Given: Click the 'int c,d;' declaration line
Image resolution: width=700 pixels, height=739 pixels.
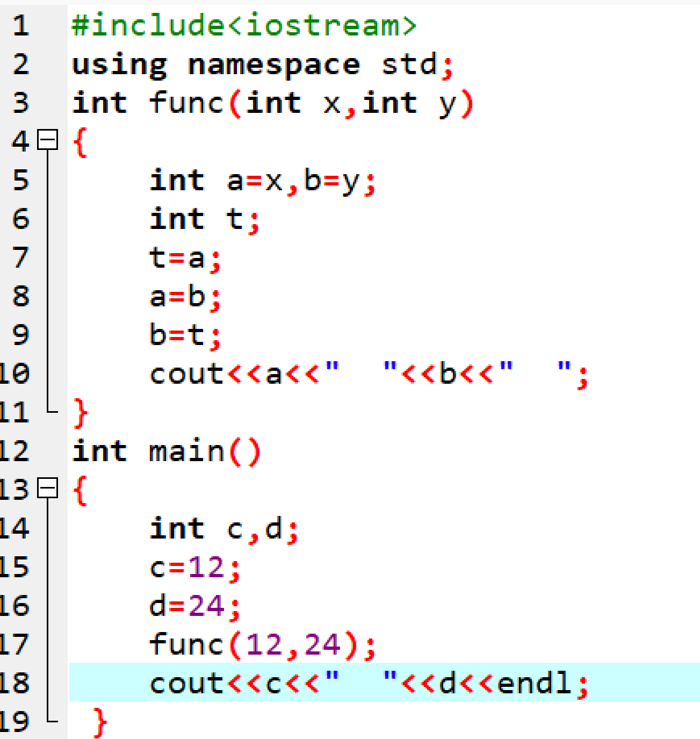Looking at the screenshot, I should 224,529.
